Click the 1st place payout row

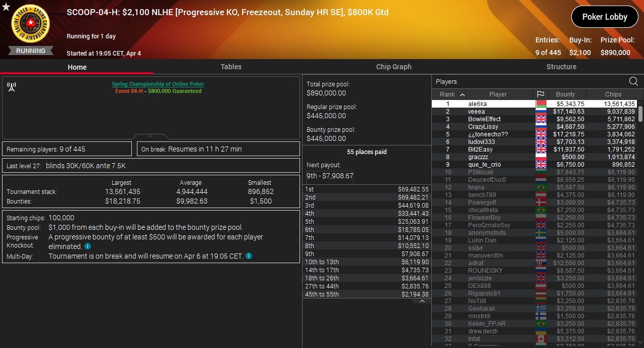point(367,189)
